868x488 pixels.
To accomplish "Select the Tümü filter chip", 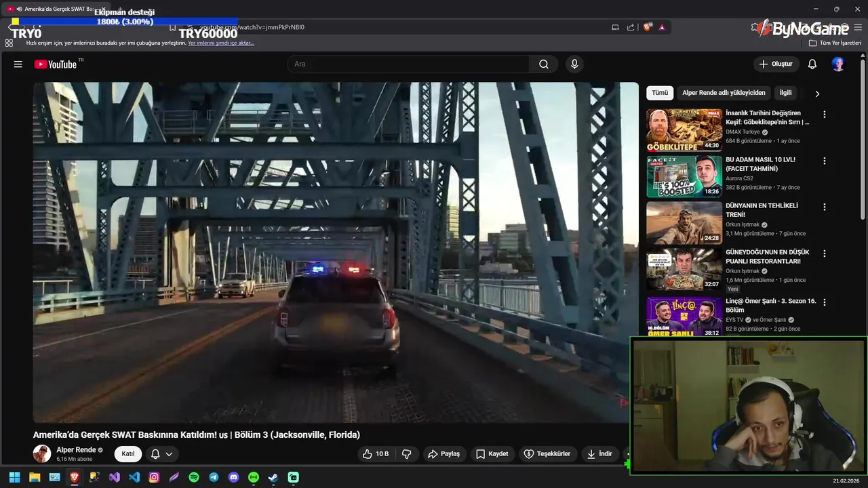I will coord(660,93).
